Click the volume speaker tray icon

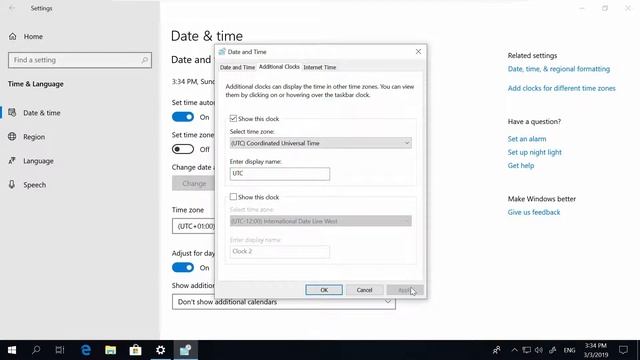(539, 350)
